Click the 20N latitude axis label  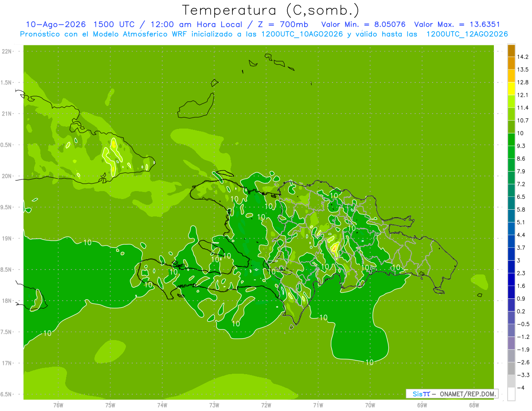pyautogui.click(x=7, y=176)
